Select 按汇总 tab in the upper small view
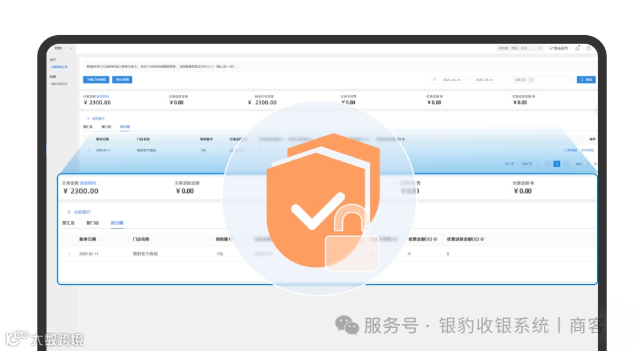 pyautogui.click(x=88, y=127)
